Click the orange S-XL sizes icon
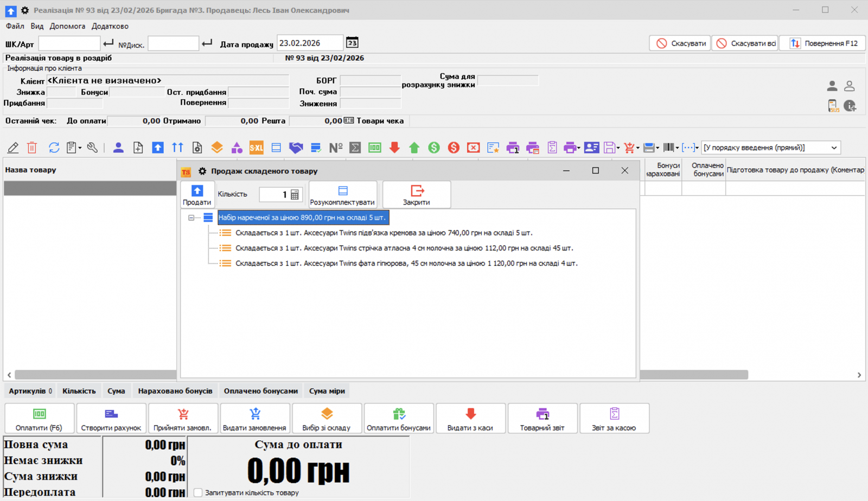The height and width of the screenshot is (501, 868). tap(256, 147)
